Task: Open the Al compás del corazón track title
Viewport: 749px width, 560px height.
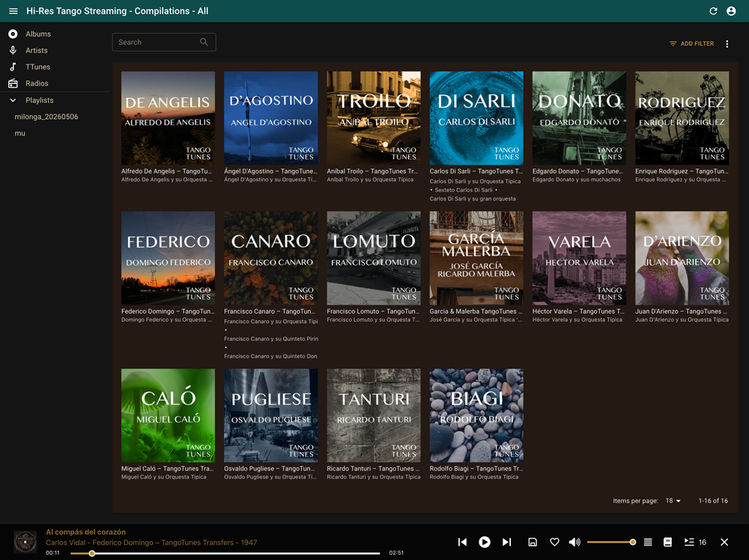Action: pyautogui.click(x=85, y=532)
